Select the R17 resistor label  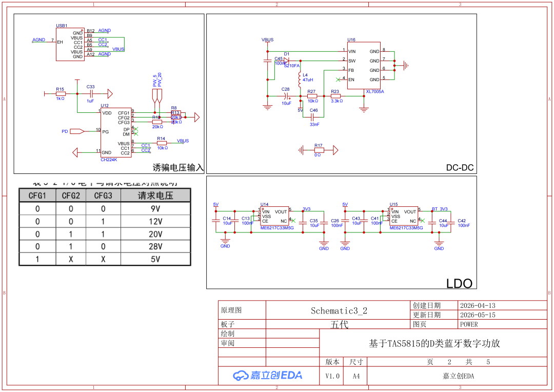319,146
